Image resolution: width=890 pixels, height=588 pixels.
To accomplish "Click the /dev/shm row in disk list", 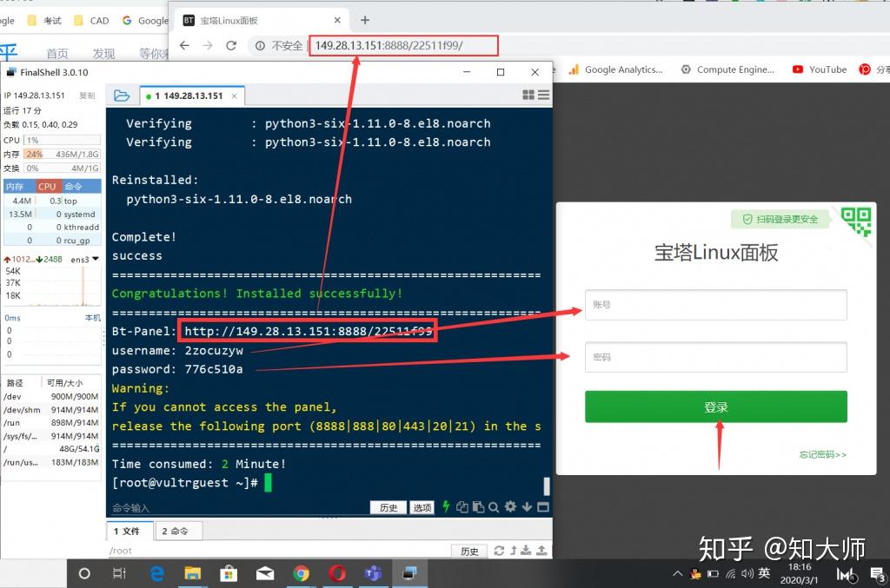I will click(x=51, y=409).
